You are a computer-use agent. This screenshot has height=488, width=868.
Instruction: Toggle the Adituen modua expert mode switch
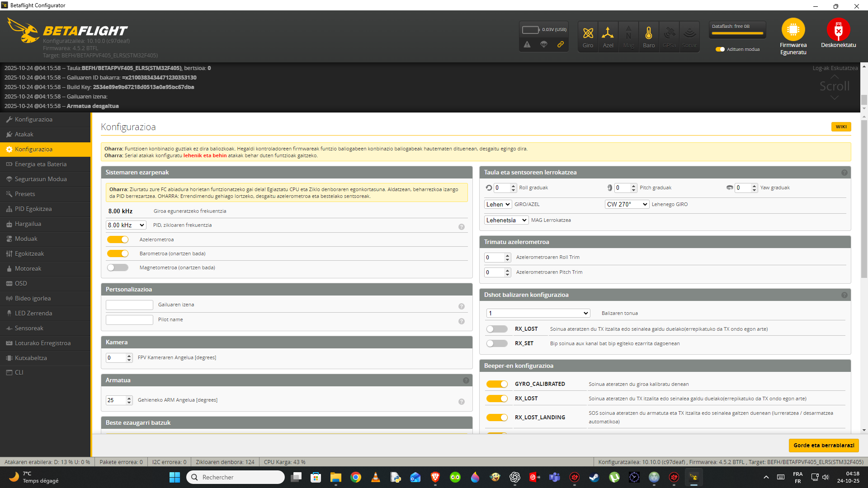point(720,49)
